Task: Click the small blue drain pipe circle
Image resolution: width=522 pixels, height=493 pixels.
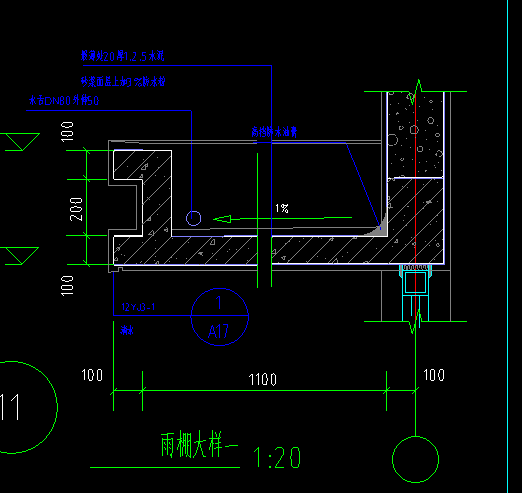Action: coord(193,218)
